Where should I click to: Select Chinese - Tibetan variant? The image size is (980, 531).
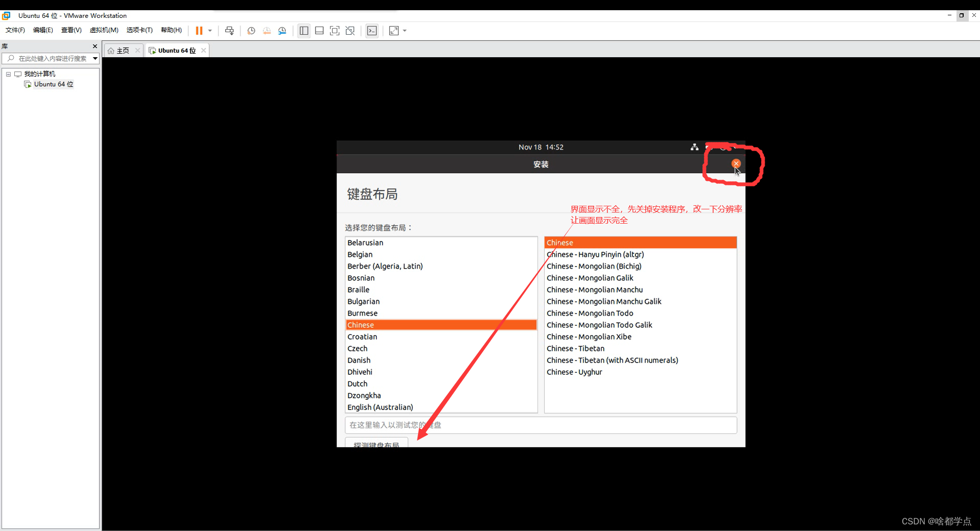tap(641, 348)
